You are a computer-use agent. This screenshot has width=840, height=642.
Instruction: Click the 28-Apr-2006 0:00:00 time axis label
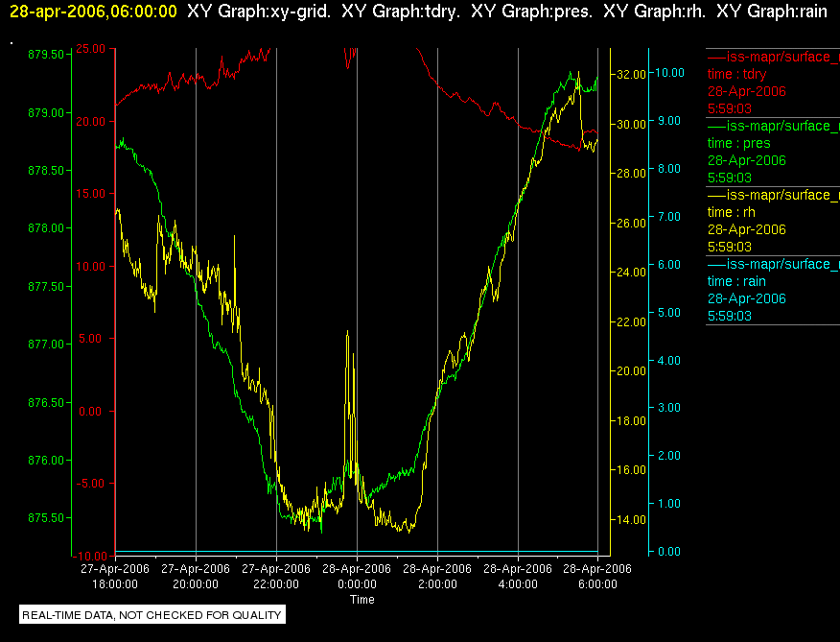pos(357,576)
